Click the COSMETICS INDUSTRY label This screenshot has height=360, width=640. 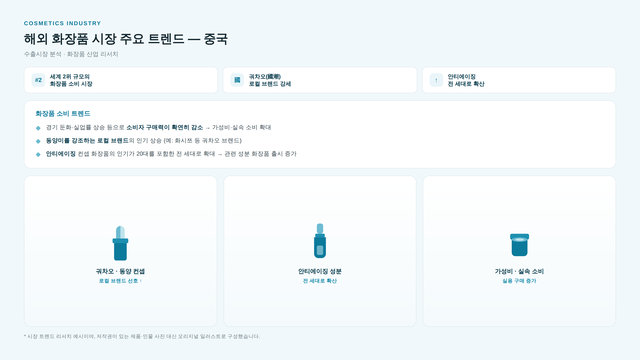[x=62, y=23]
